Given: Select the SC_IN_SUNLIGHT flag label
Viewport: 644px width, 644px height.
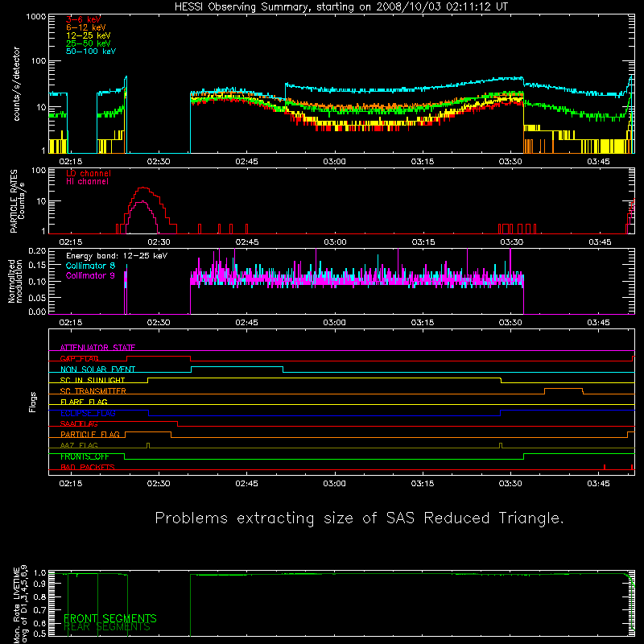Looking at the screenshot, I should [93, 380].
